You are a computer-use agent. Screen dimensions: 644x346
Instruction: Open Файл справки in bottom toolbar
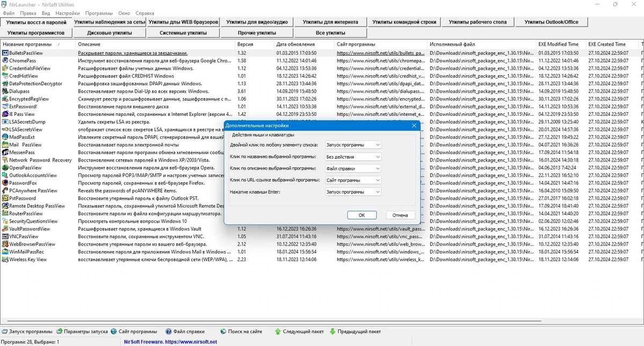tap(185, 332)
